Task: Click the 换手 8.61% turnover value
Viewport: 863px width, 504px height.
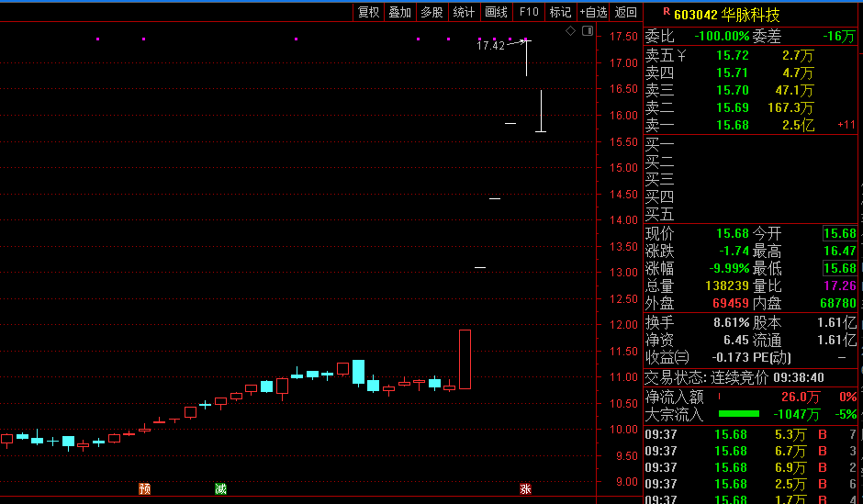Action: 732,322
